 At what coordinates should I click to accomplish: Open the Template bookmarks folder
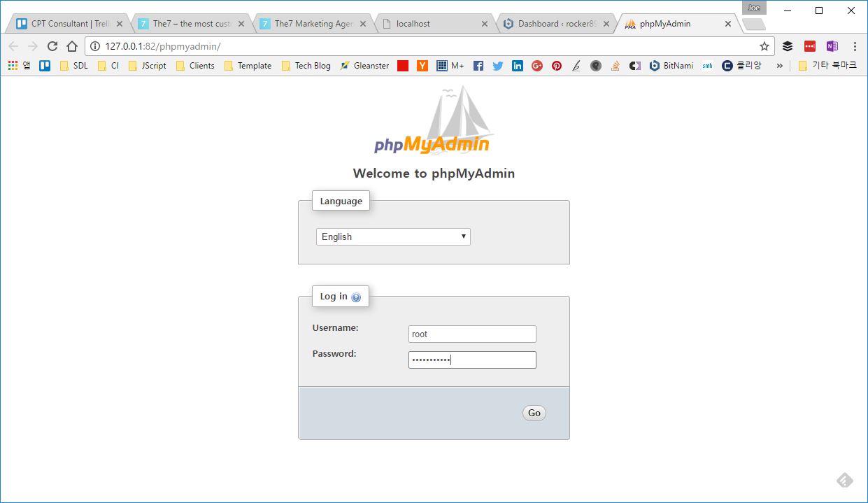pyautogui.click(x=248, y=66)
